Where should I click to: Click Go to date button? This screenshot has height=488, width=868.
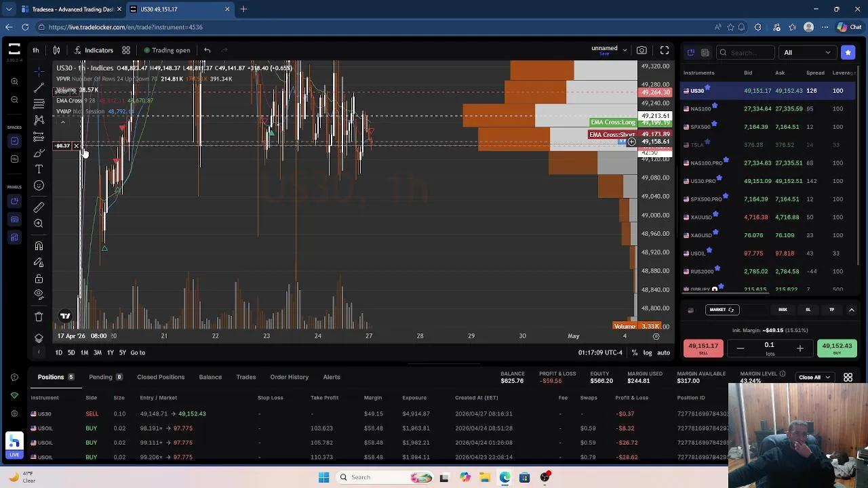point(138,352)
